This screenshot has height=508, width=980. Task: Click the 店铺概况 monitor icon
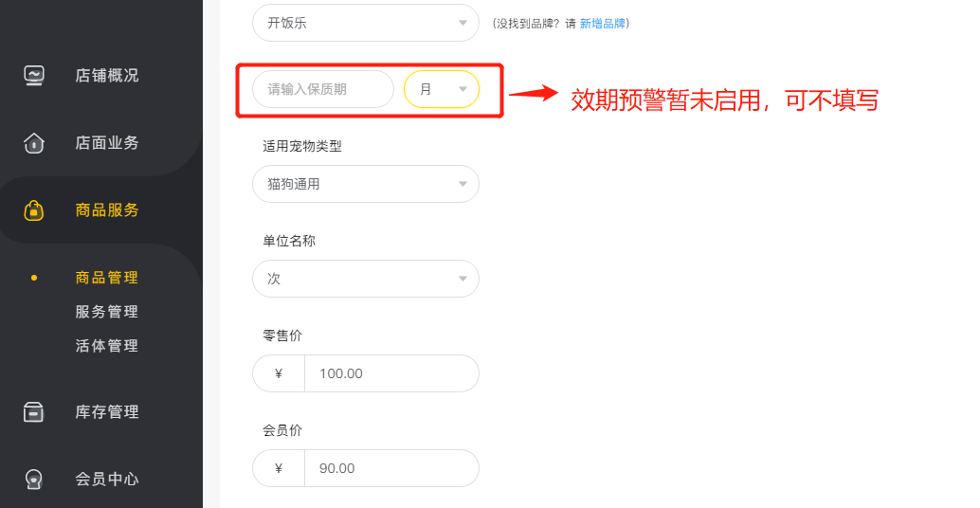click(x=34, y=76)
